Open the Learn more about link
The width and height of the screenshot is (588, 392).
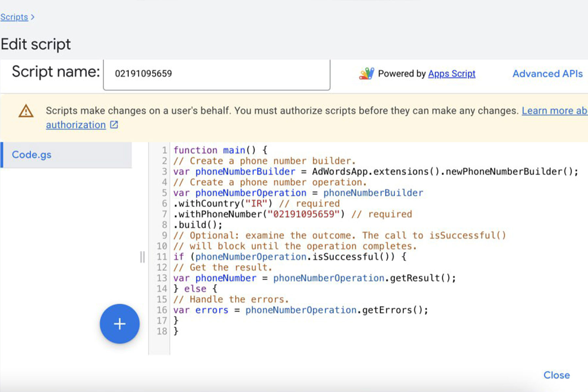555,111
